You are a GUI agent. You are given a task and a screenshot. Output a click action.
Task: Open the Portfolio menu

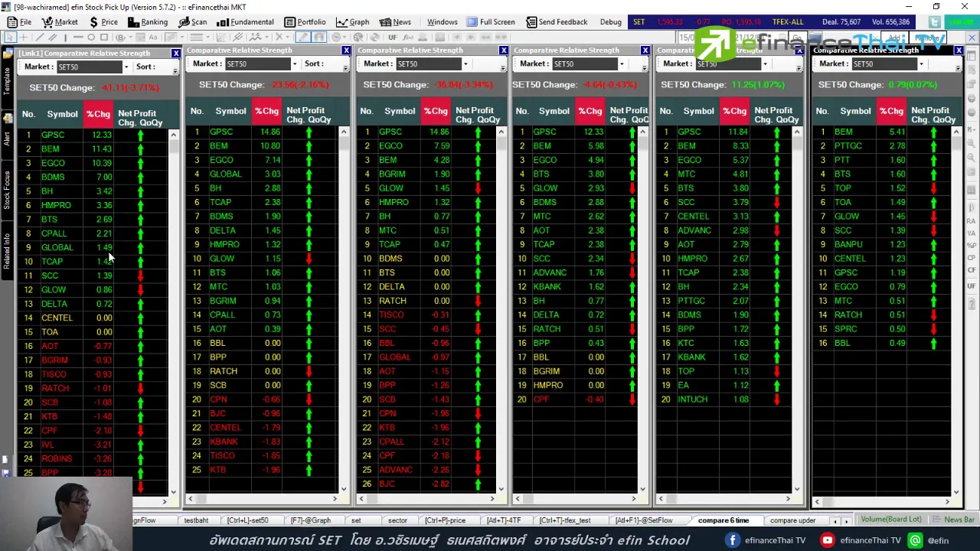click(305, 22)
